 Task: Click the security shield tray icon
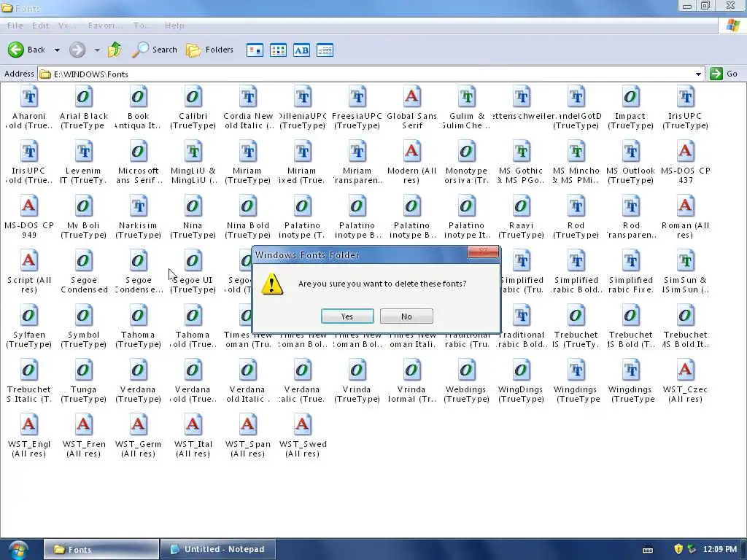pyautogui.click(x=678, y=549)
